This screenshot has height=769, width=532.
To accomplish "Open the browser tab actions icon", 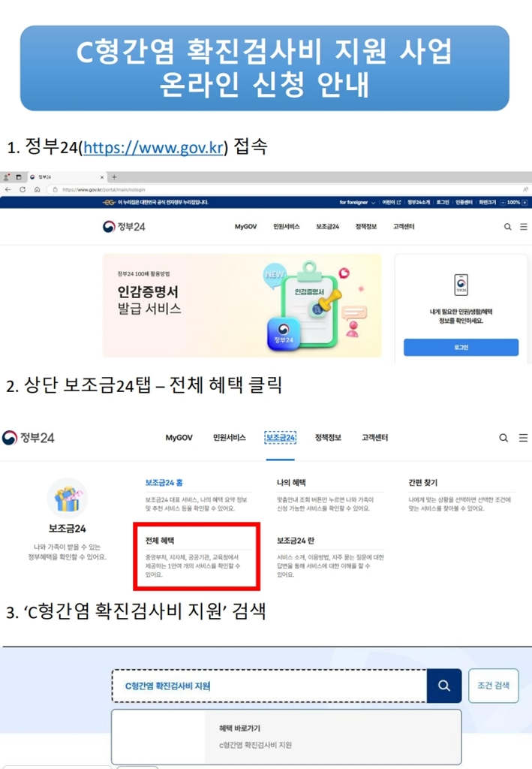I will point(19,177).
